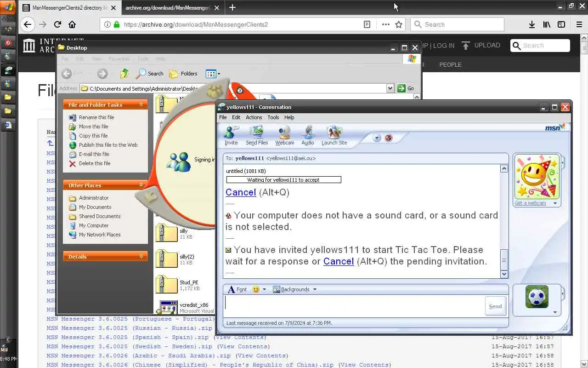Click the Invite icon in conversation toolbar

pyautogui.click(x=231, y=135)
